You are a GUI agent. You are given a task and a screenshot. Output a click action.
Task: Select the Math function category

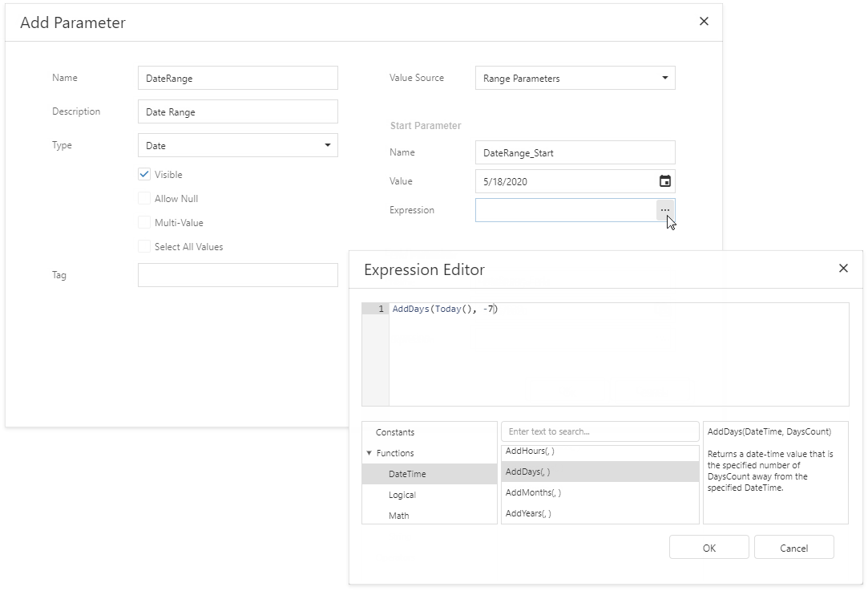(x=398, y=515)
